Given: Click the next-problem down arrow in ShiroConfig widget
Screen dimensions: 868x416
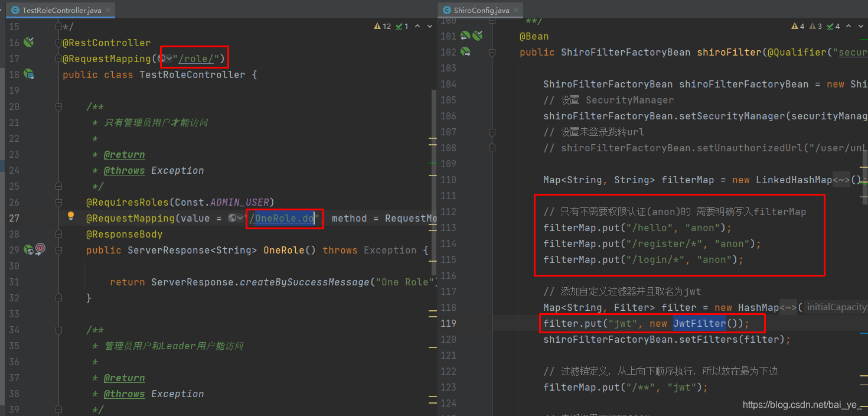Looking at the screenshot, I should click(860, 26).
